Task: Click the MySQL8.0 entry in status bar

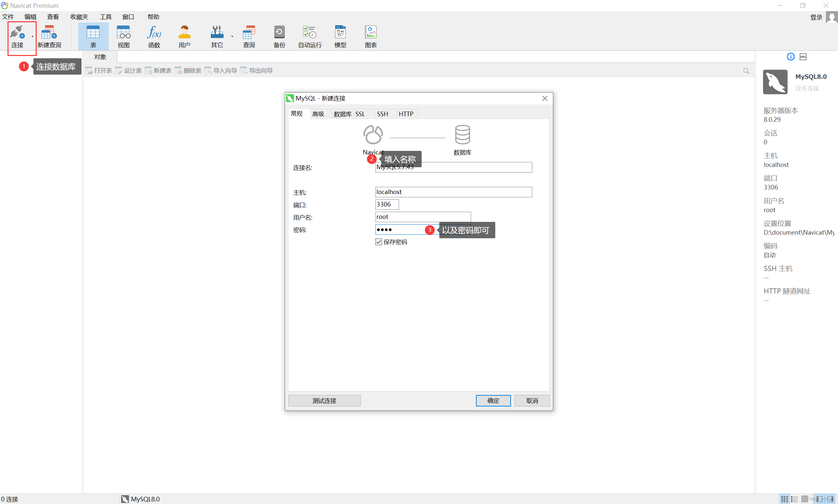Action: click(x=140, y=499)
